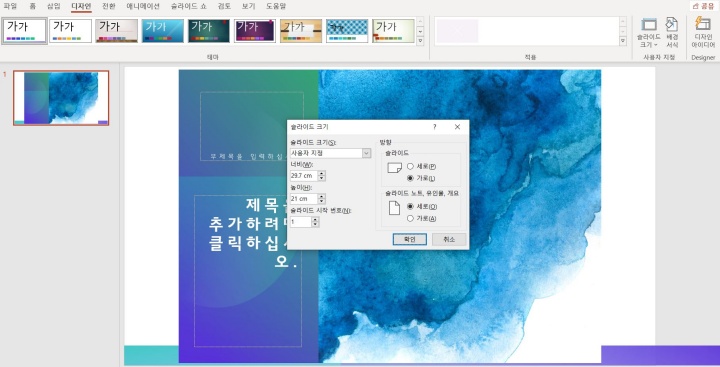Image resolution: width=720 pixels, height=367 pixels.
Task: Select slide 1 thumbnail in slide panel
Action: (x=61, y=98)
